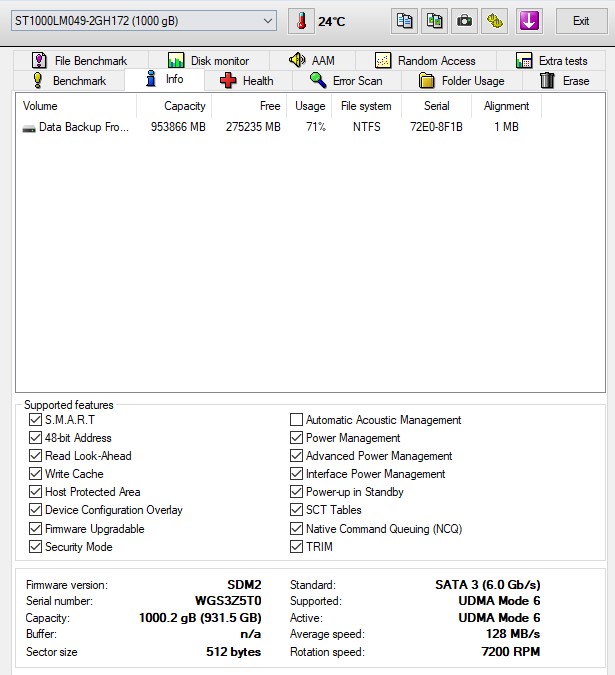Click the second copy results toolbar icon
Screen dimensions: 615x675
[x=434, y=21]
